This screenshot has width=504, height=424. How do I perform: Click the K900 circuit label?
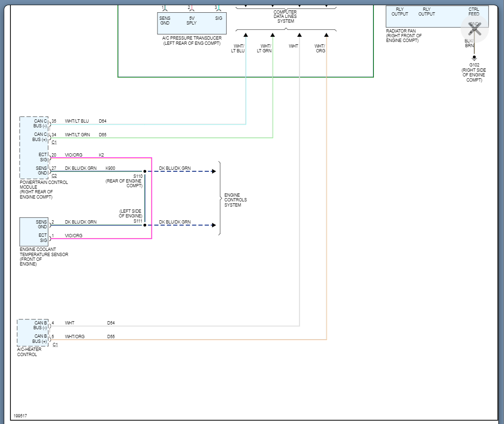click(110, 168)
